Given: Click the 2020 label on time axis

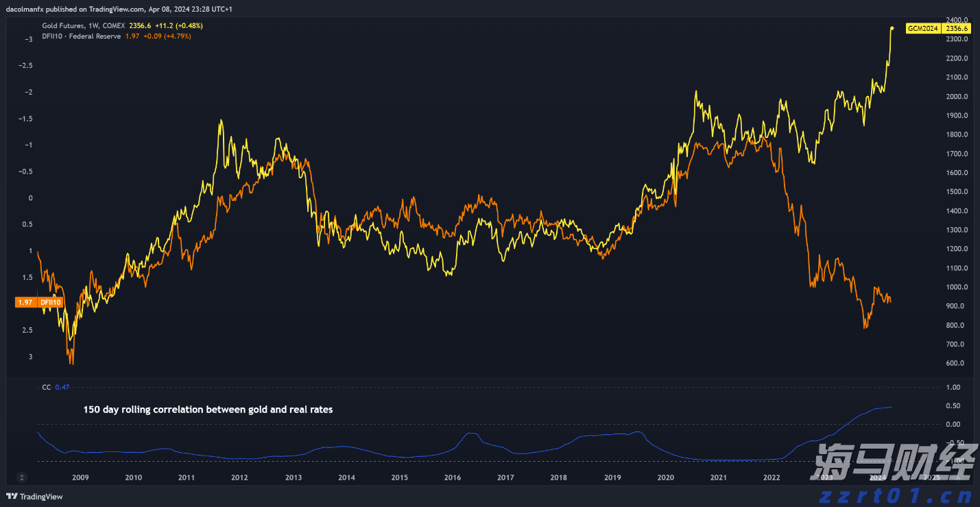Looking at the screenshot, I should click(x=665, y=477).
